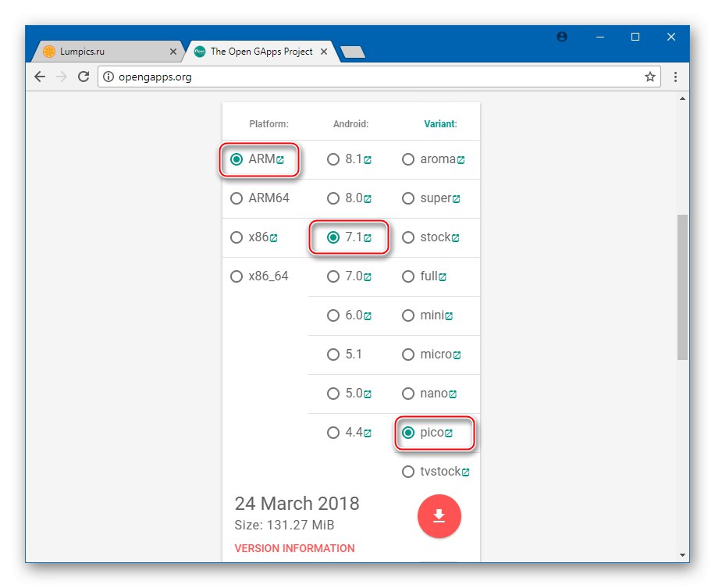
Task: Pick the super variant radio button
Action: coord(408,198)
